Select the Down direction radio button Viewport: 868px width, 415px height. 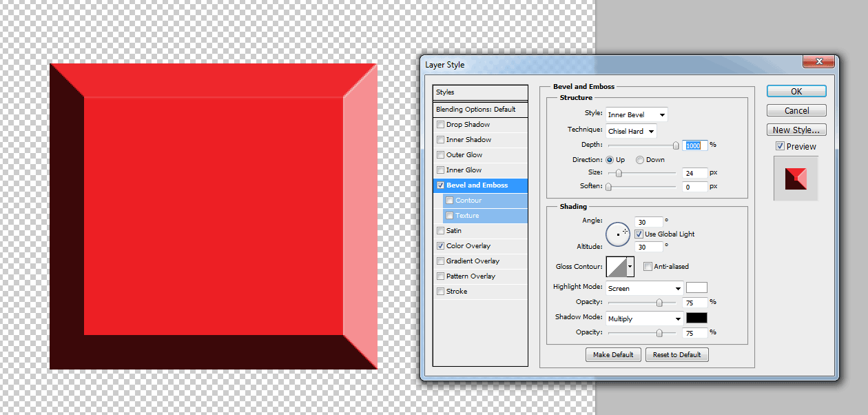pos(640,160)
